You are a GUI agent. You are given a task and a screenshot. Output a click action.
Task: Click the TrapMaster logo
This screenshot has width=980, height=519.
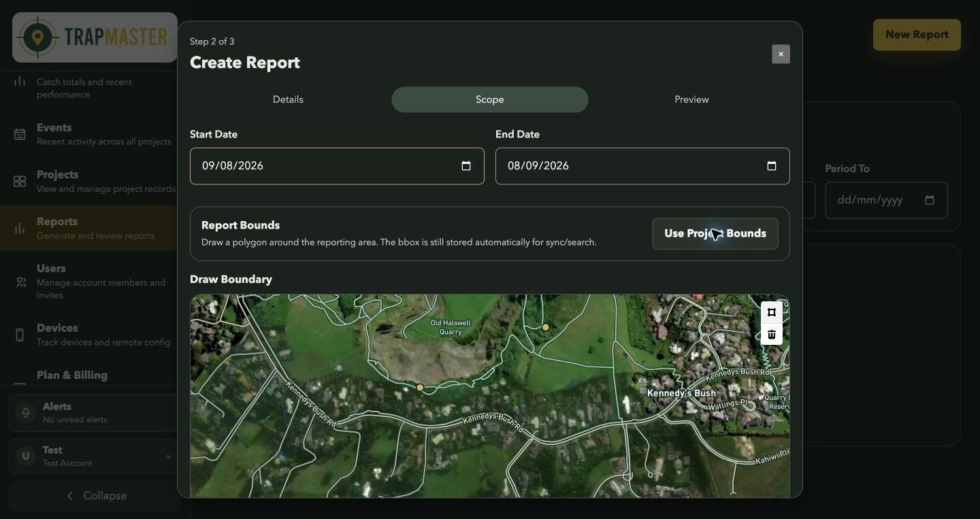[x=95, y=37]
